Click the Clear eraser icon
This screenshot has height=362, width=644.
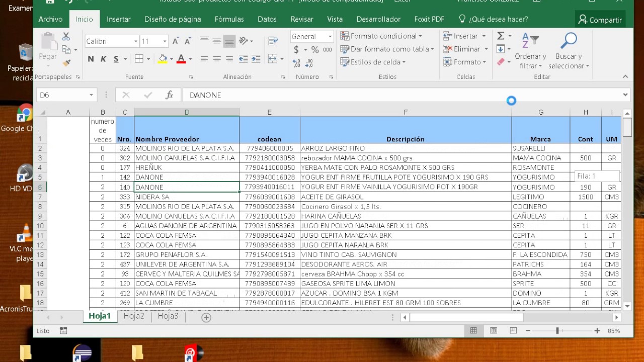click(x=501, y=62)
